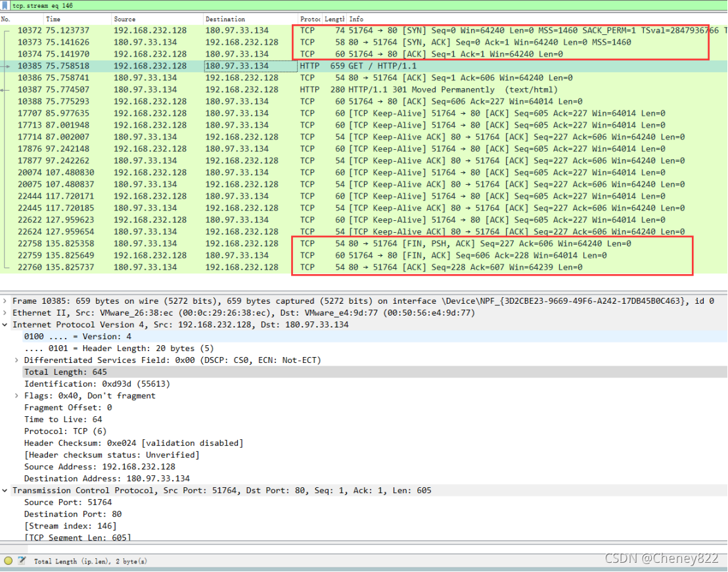This screenshot has height=572, width=728.
Task: Open capture file properties notepad icon
Action: click(x=22, y=561)
